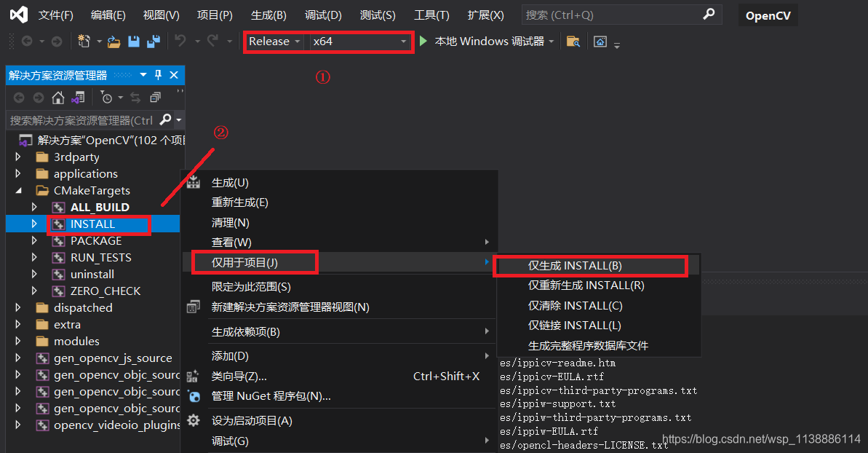The width and height of the screenshot is (868, 453).
Task: Choose 仅链接 INSTALL(L) from the submenu
Action: coord(599,326)
